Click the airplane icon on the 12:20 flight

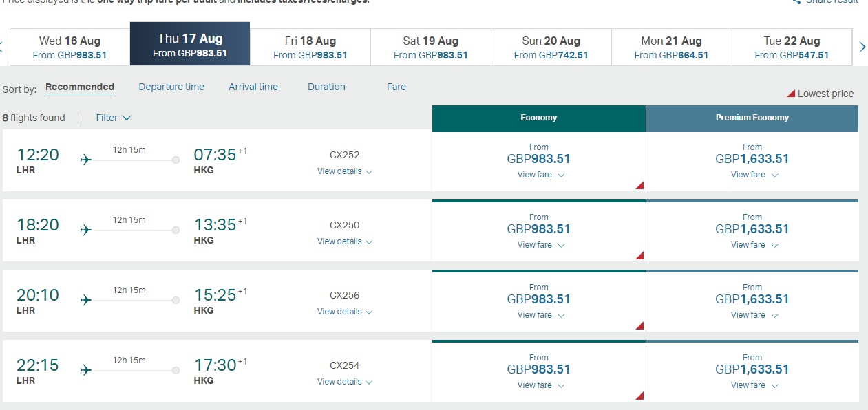click(86, 160)
